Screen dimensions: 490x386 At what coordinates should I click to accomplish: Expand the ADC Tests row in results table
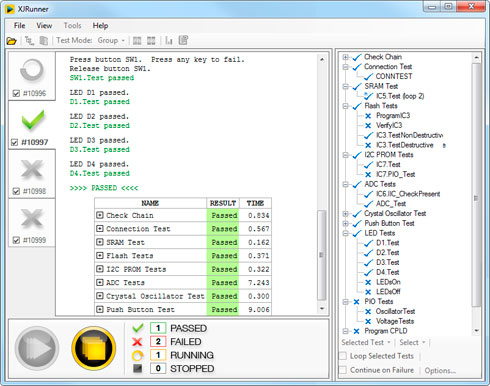point(100,282)
